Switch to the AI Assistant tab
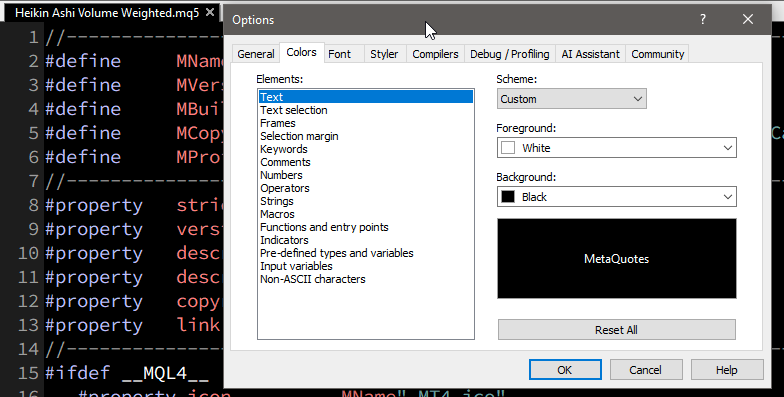The height and width of the screenshot is (397, 784). (x=590, y=54)
